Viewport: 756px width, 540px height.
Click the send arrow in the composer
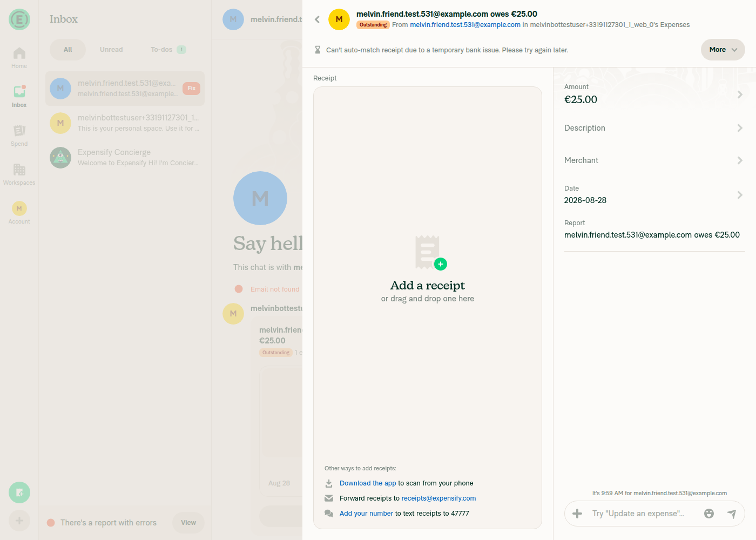pos(732,514)
